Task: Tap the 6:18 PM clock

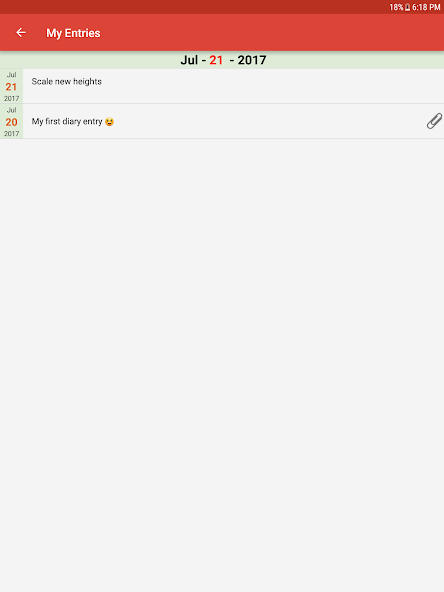Action: tap(426, 7)
